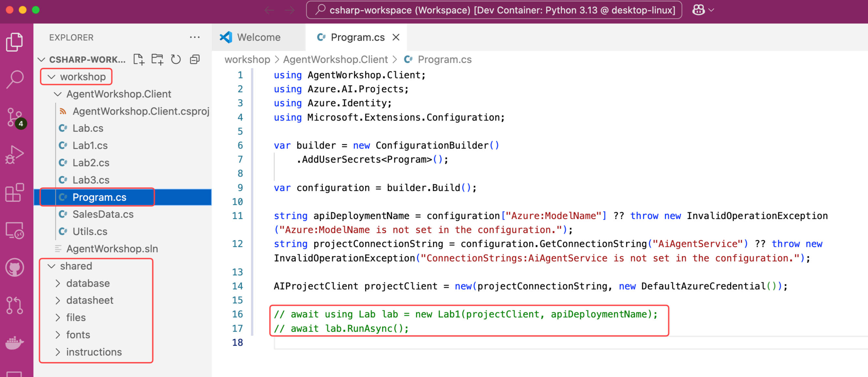Viewport: 868px width, 377px height.
Task: Open the Search view in activity bar
Action: pos(15,80)
